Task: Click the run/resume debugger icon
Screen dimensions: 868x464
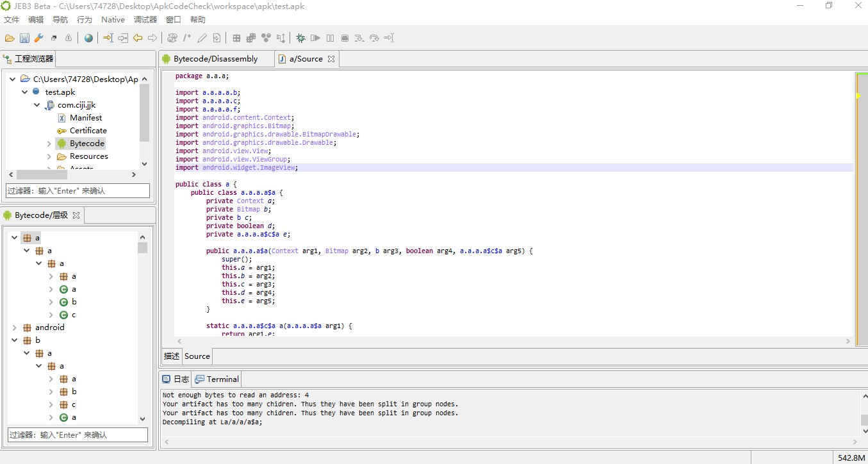Action: click(315, 38)
